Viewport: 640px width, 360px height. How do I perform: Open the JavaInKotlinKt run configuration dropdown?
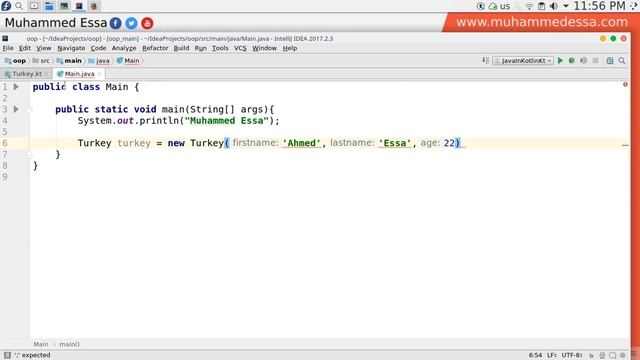523,60
